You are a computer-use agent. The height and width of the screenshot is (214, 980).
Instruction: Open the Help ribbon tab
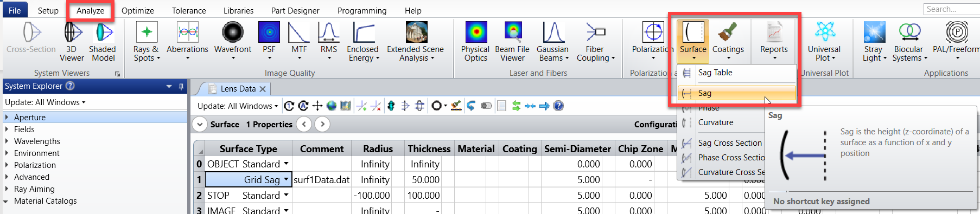tap(413, 10)
